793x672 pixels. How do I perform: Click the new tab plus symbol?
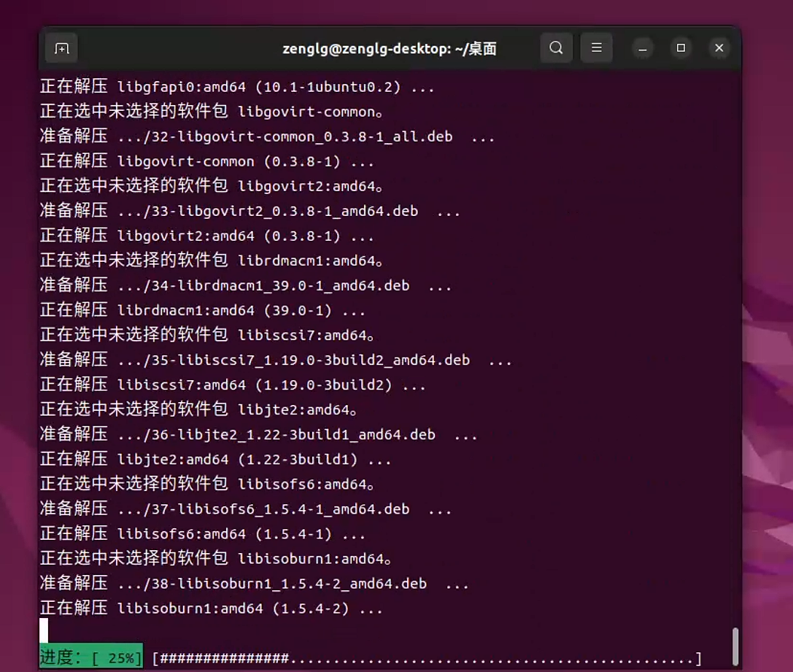pos(61,47)
